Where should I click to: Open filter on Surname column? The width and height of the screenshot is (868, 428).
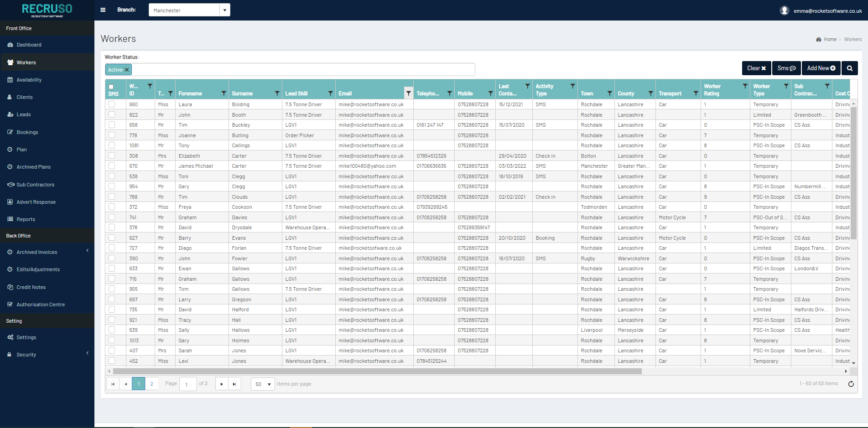(277, 93)
